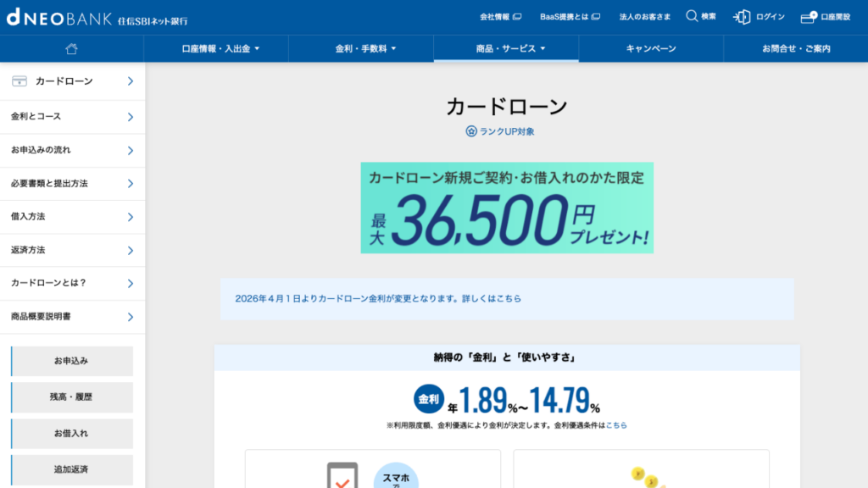
Task: Switch to the キャンペーン tab
Action: (650, 48)
